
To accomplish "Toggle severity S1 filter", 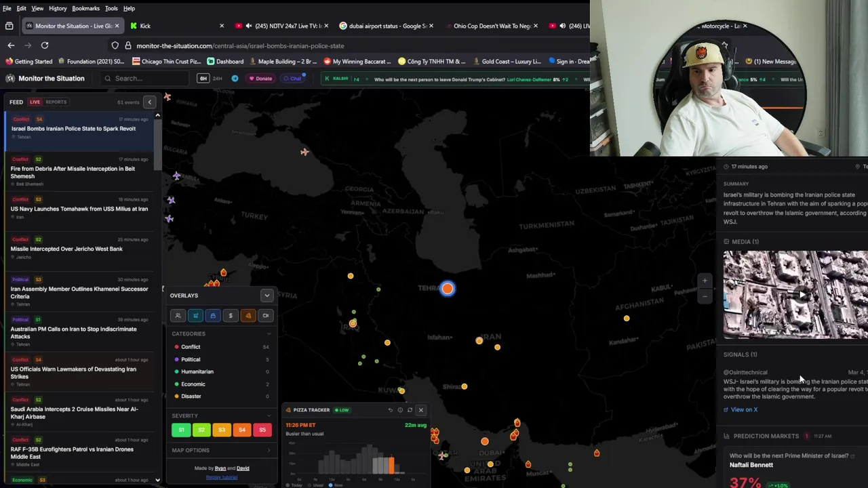I will pos(181,430).
